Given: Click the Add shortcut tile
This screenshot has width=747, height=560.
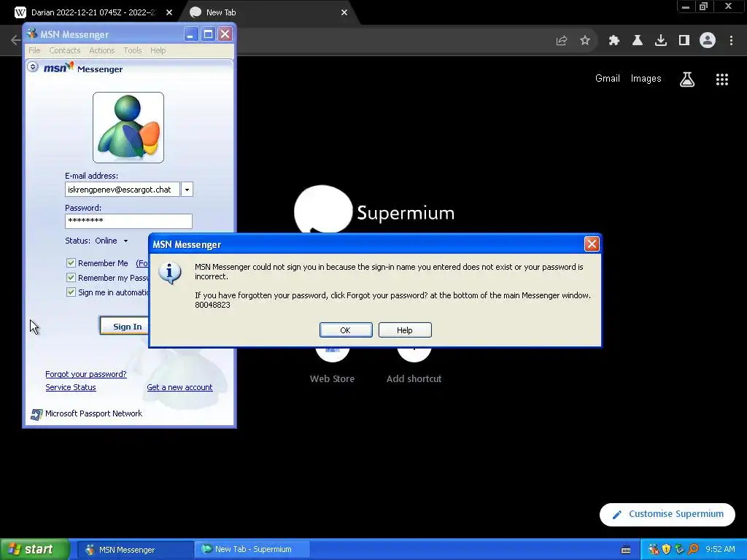Looking at the screenshot, I should (x=414, y=366).
